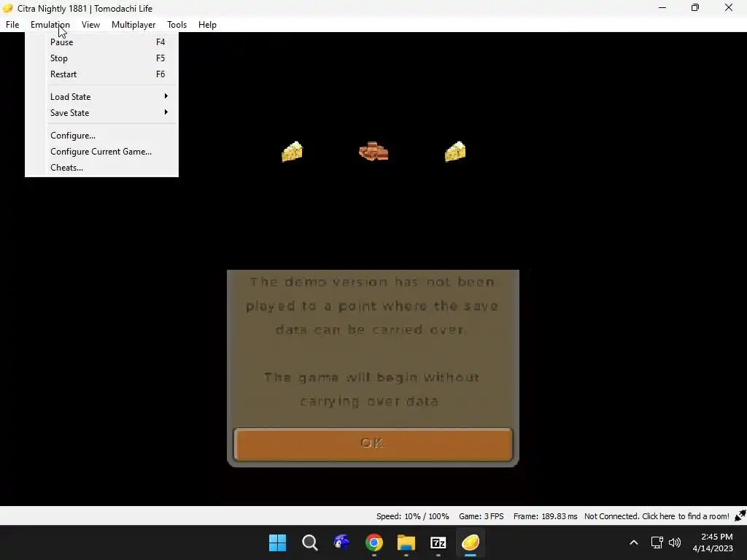The height and width of the screenshot is (560, 747).
Task: Open Configure... from Emulation menu
Action: 101,136
